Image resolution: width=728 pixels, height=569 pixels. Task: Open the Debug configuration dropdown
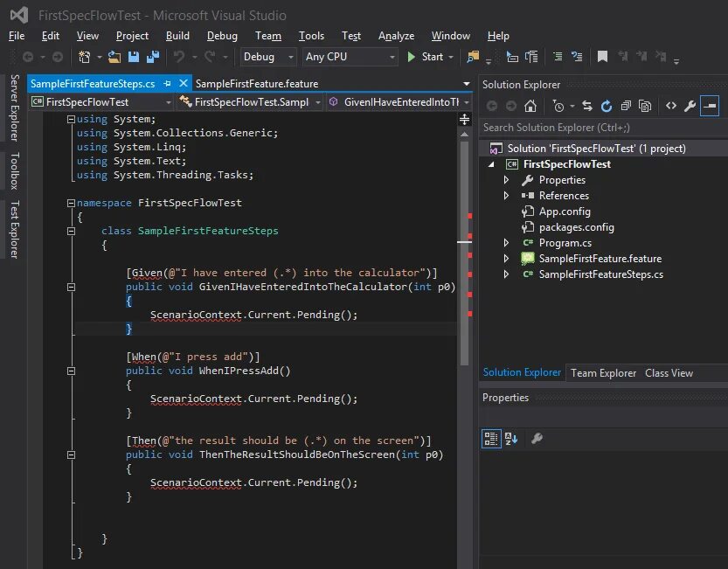pyautogui.click(x=291, y=57)
